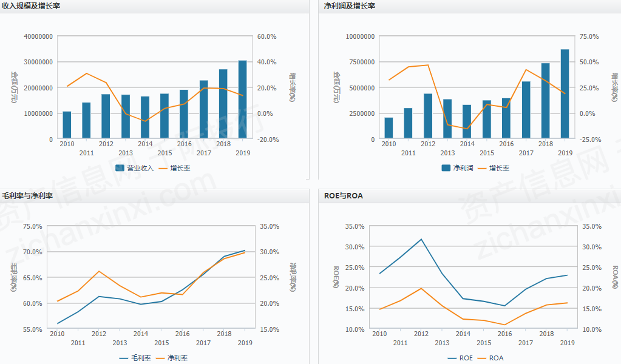Click the 2018 revenue bar

tap(223, 104)
